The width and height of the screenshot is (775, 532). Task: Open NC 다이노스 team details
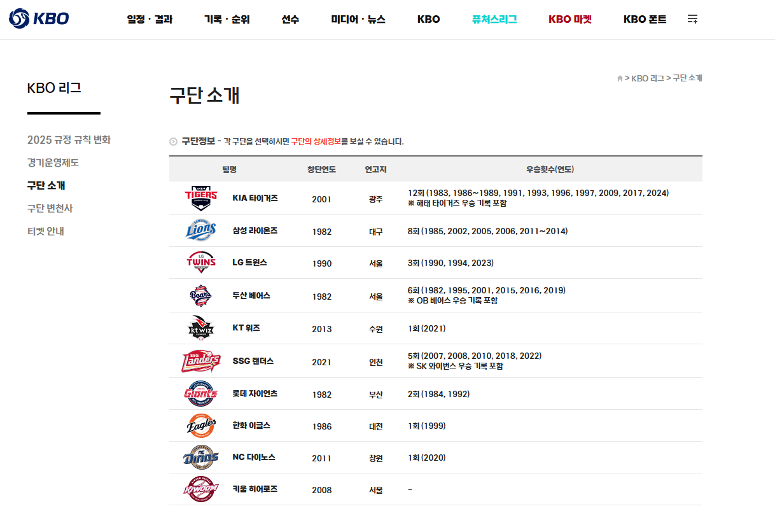254,457
